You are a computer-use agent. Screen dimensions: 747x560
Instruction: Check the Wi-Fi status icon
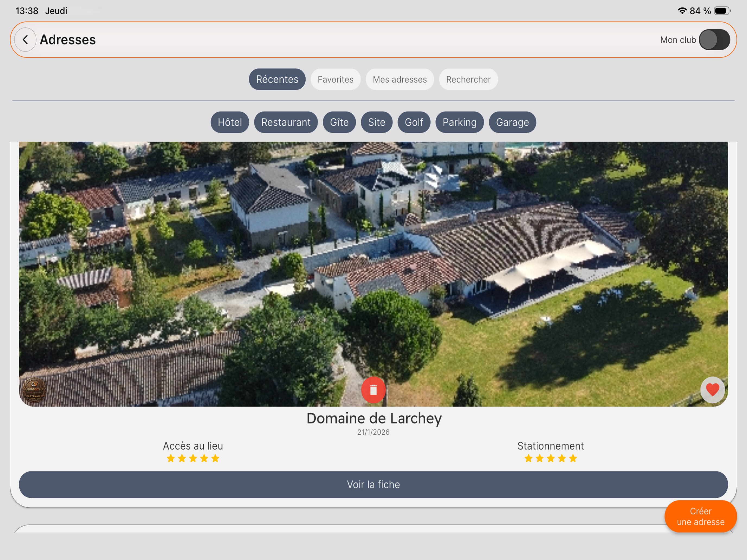point(682,11)
